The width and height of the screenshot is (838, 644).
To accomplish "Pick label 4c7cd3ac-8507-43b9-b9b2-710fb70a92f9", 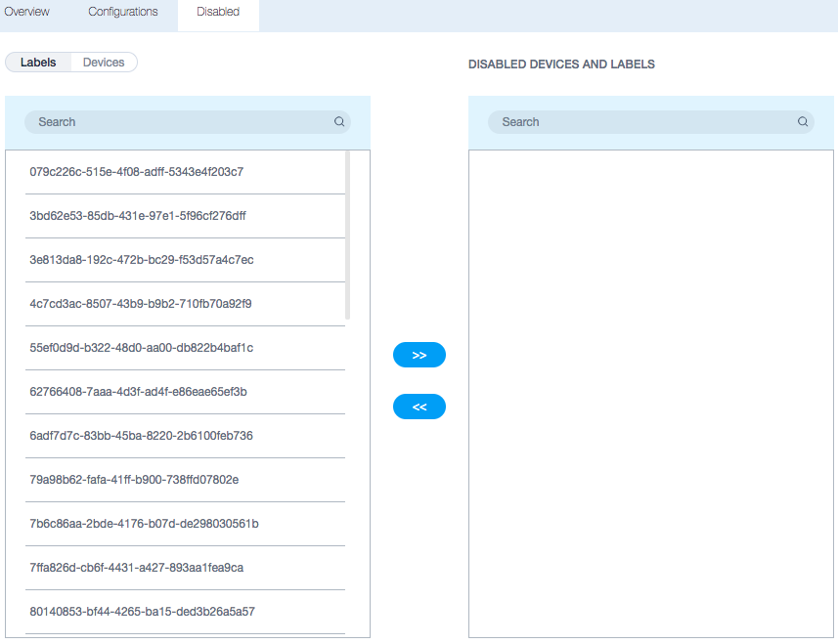I will coord(141,304).
